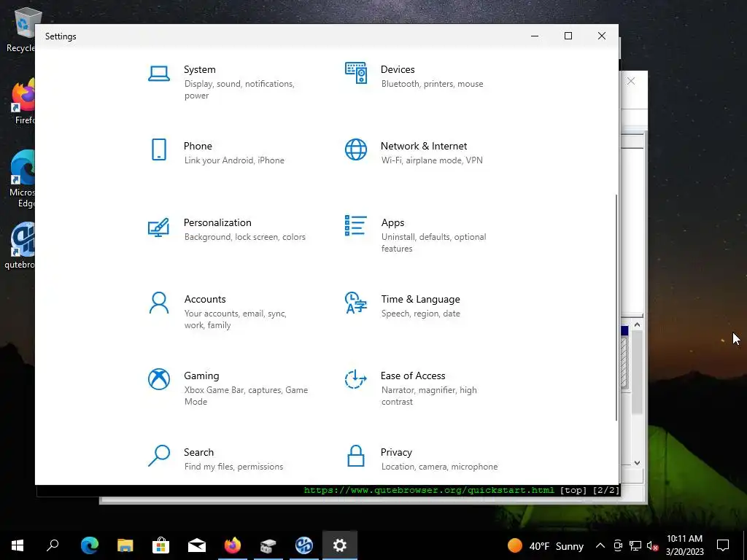The width and height of the screenshot is (747, 560).
Task: Open the Devices keyboard and speaker icon
Action: [356, 73]
